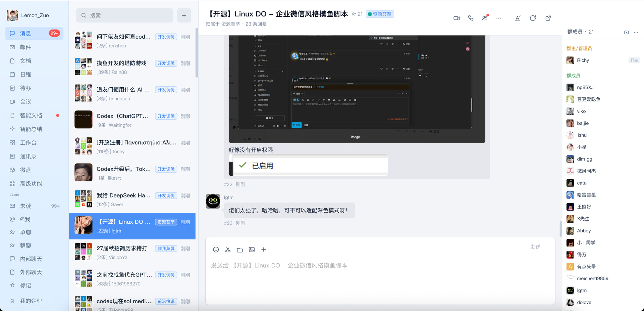Open 微盘 drive
The width and height of the screenshot is (644, 311).
coord(34,170)
